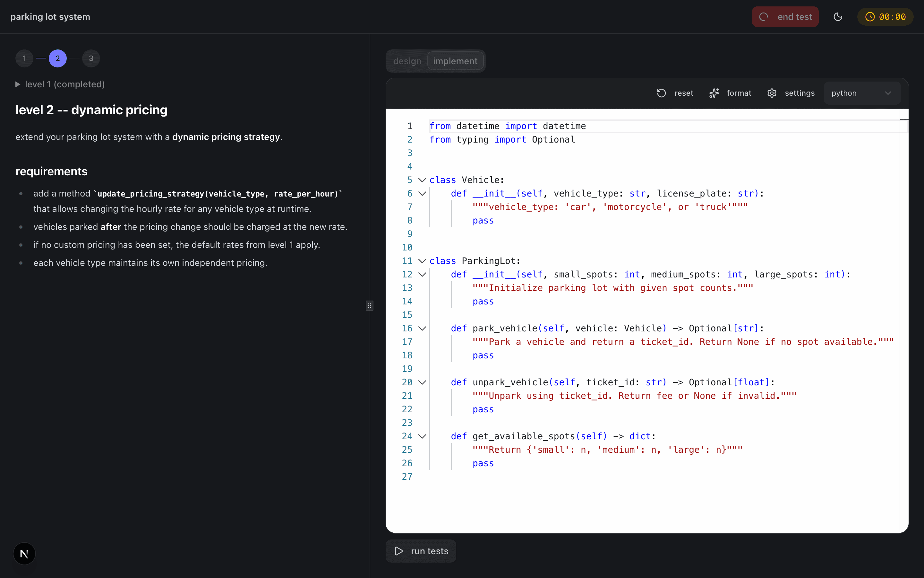
Task: Switch to the implement tab
Action: point(455,61)
